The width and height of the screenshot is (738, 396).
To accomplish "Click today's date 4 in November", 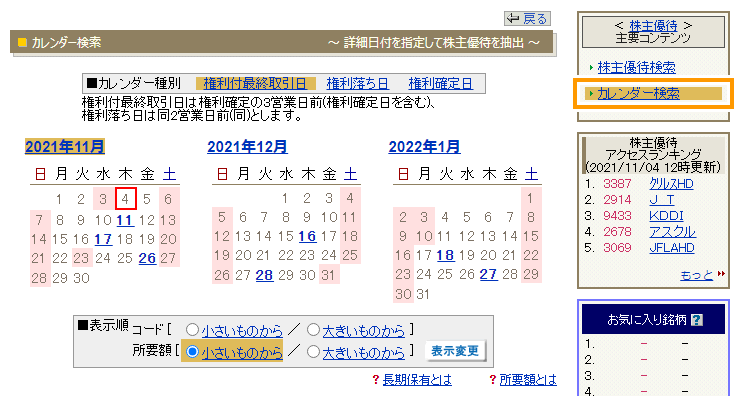I will [x=126, y=199].
